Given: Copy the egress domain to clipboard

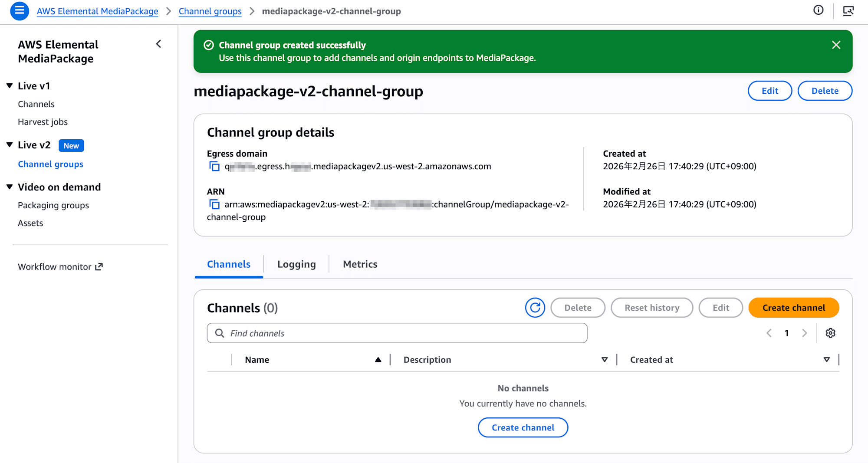Looking at the screenshot, I should point(214,167).
